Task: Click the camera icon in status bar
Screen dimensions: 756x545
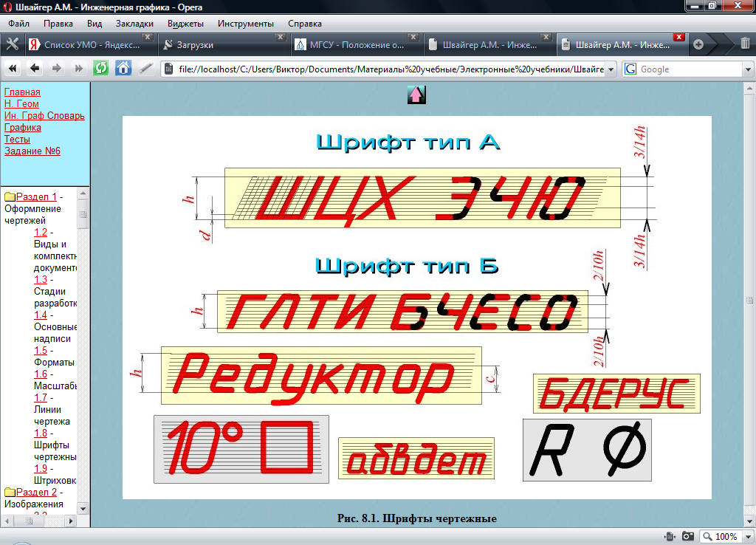Action: 687,536
